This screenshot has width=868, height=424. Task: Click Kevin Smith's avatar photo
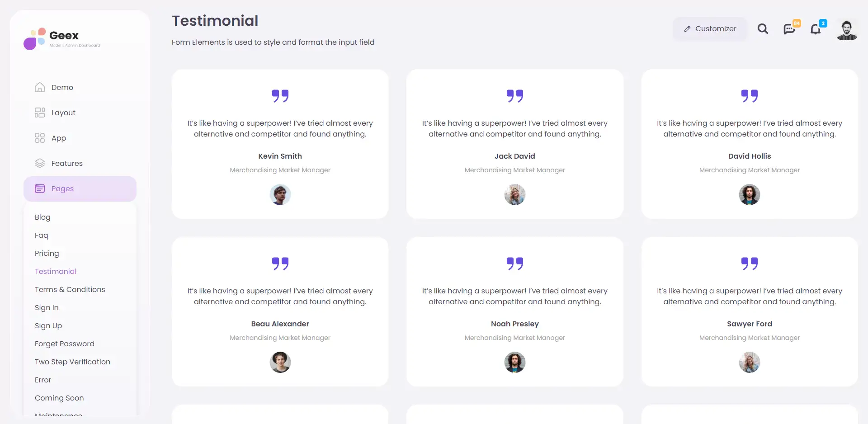[x=280, y=195]
